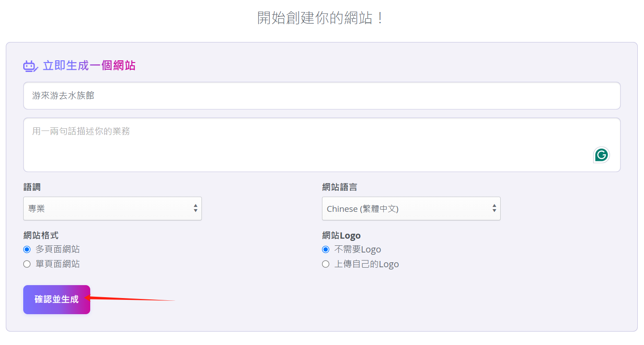Click the 網站Logo section label
The height and width of the screenshot is (345, 644).
pos(341,235)
